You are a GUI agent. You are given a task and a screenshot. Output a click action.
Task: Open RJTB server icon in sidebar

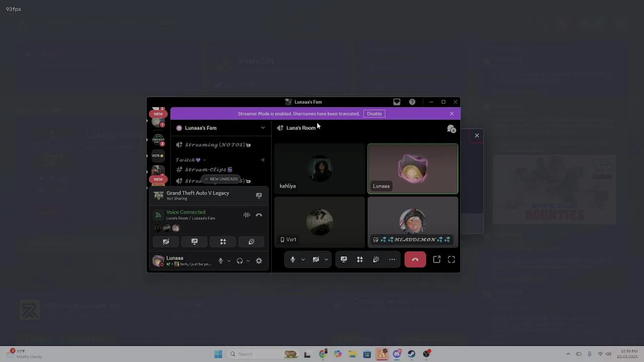(x=158, y=156)
